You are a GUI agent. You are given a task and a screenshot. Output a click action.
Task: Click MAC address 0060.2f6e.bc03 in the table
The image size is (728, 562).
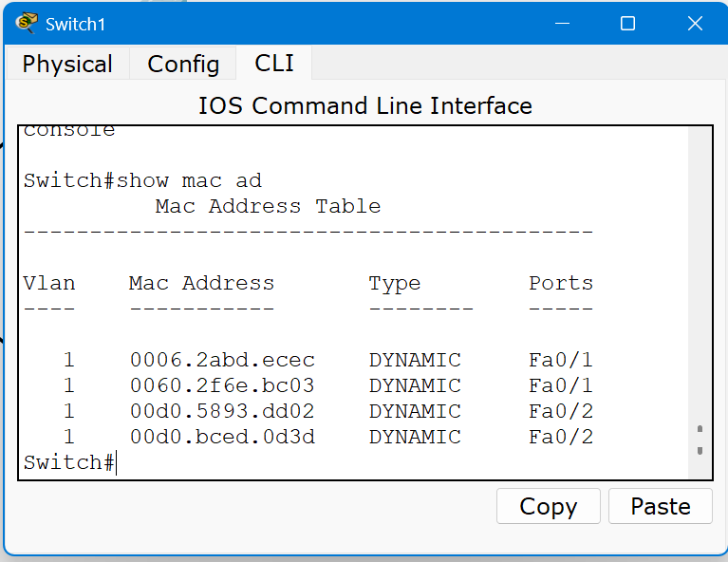click(x=221, y=385)
